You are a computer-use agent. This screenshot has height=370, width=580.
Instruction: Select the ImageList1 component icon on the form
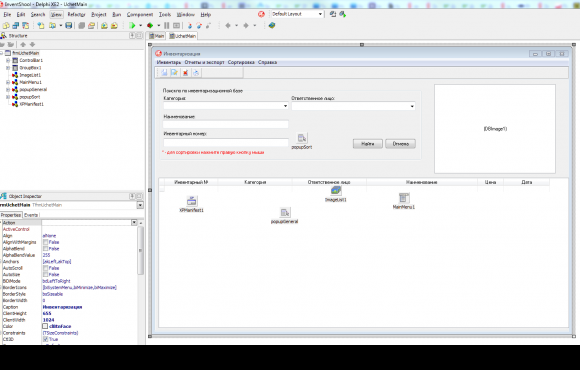coord(336,191)
